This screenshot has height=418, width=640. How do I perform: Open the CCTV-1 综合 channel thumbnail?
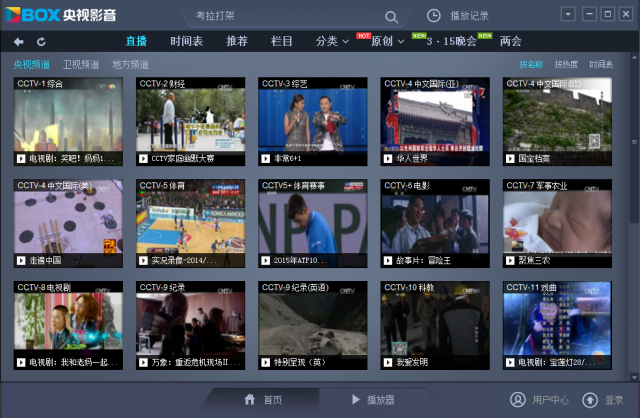click(x=68, y=121)
